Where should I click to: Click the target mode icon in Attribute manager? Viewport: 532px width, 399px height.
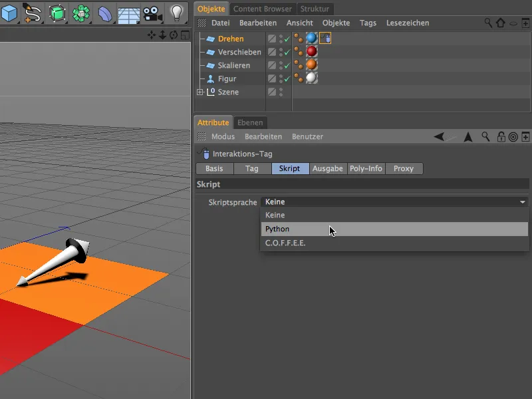pyautogui.click(x=513, y=137)
